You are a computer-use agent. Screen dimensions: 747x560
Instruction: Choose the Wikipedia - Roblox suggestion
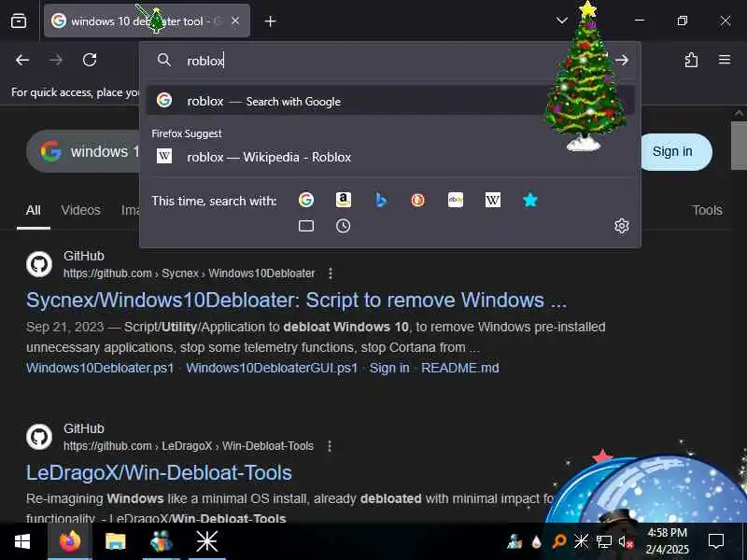tap(390, 157)
